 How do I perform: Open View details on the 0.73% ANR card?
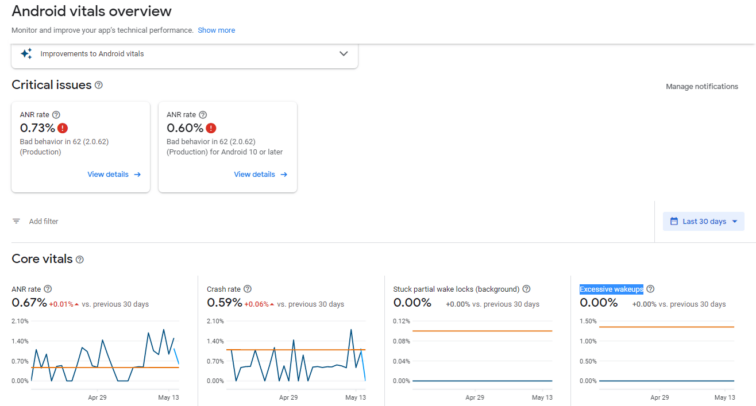[114, 175]
